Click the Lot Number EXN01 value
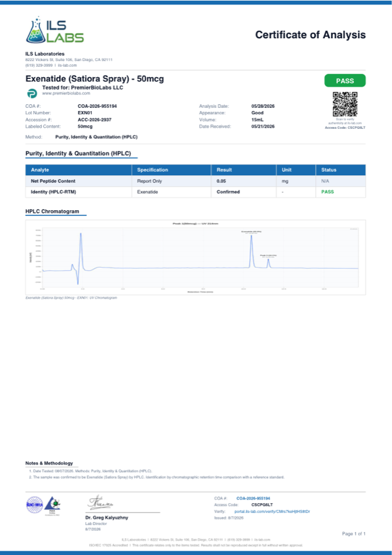The height and width of the screenshot is (555, 392). [x=85, y=113]
